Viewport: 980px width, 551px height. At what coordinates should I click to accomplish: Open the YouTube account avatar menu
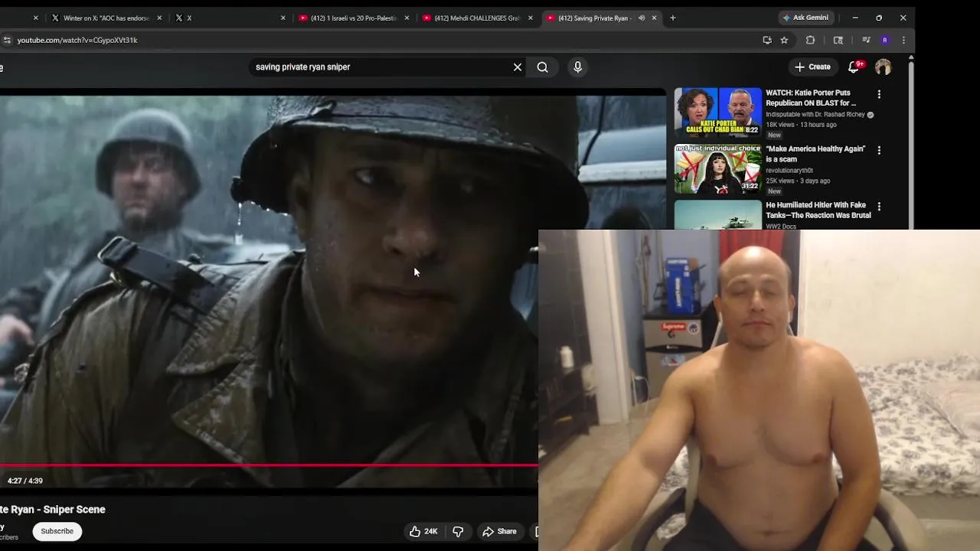(883, 67)
